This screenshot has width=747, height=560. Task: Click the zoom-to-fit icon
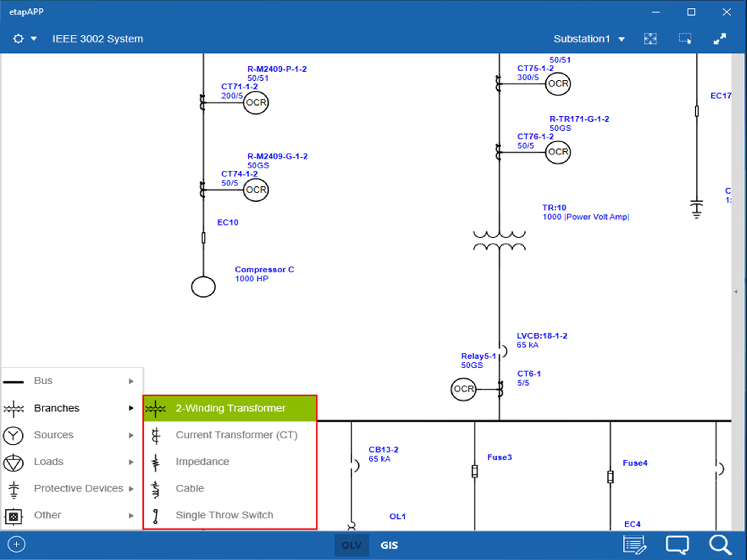pos(650,39)
